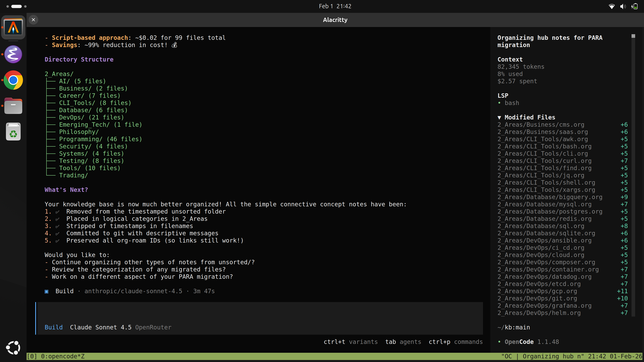Open the Activities workspace indicator
This screenshot has width=644, height=362.
tap(17, 6)
